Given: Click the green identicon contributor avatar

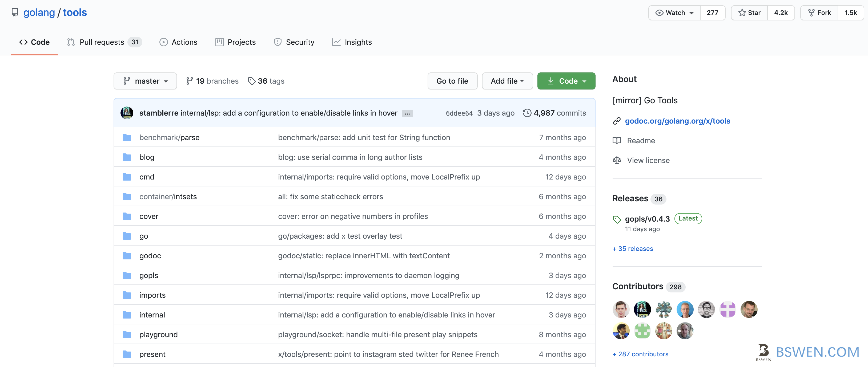Looking at the screenshot, I should (642, 331).
